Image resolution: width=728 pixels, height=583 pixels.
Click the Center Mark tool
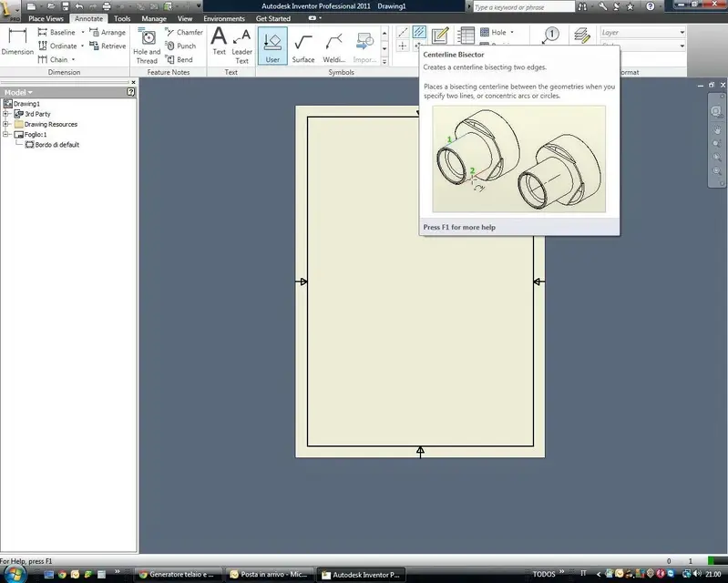[x=403, y=46]
